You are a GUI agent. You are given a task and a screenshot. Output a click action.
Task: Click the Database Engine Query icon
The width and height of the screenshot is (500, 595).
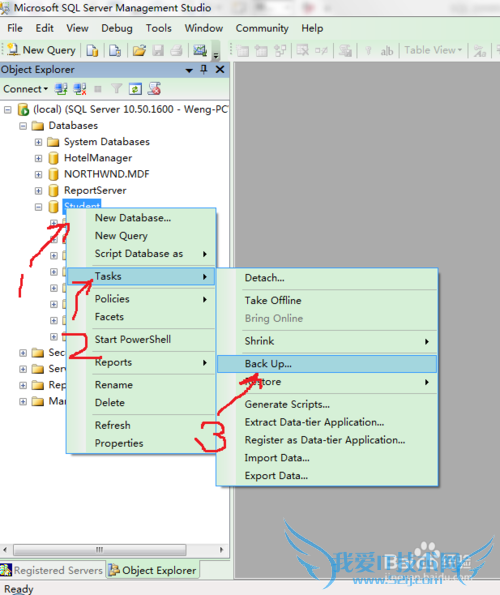point(92,50)
